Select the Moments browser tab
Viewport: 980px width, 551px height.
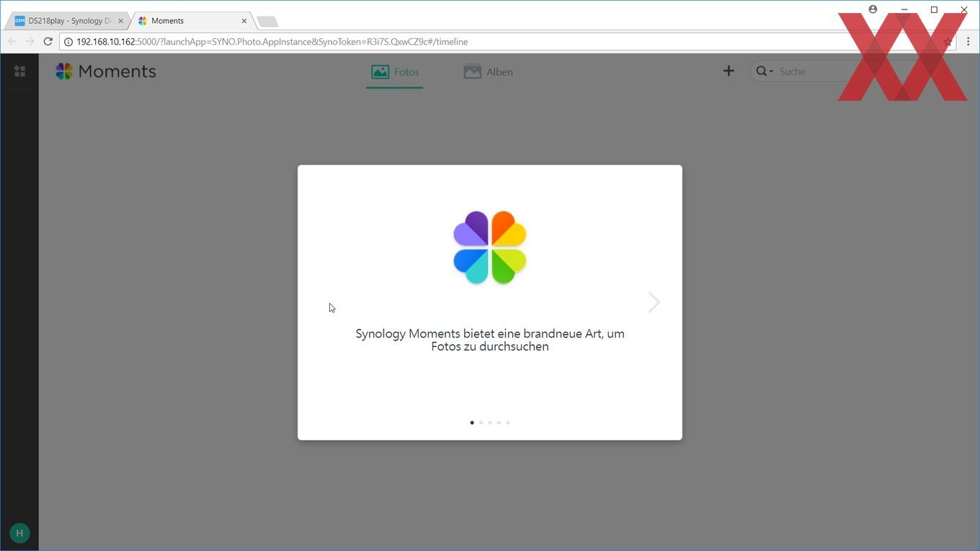tap(191, 21)
